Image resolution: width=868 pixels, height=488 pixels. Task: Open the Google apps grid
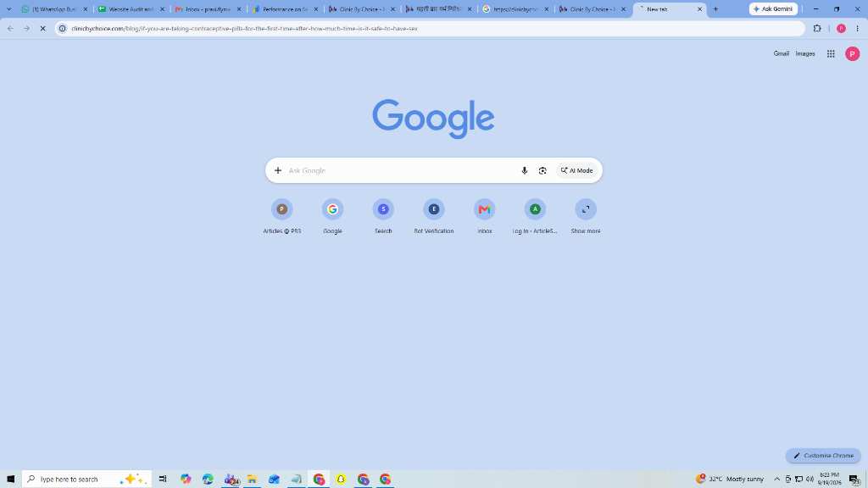pyautogui.click(x=831, y=53)
